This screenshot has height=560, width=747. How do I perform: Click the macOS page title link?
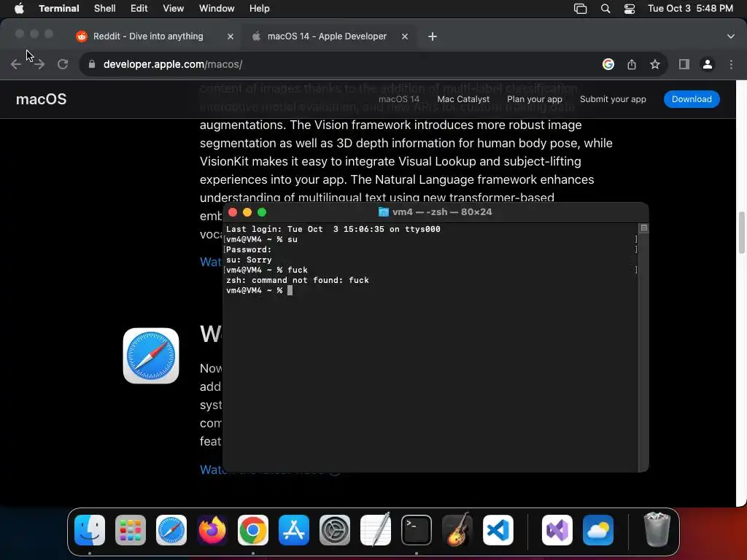[41, 99]
